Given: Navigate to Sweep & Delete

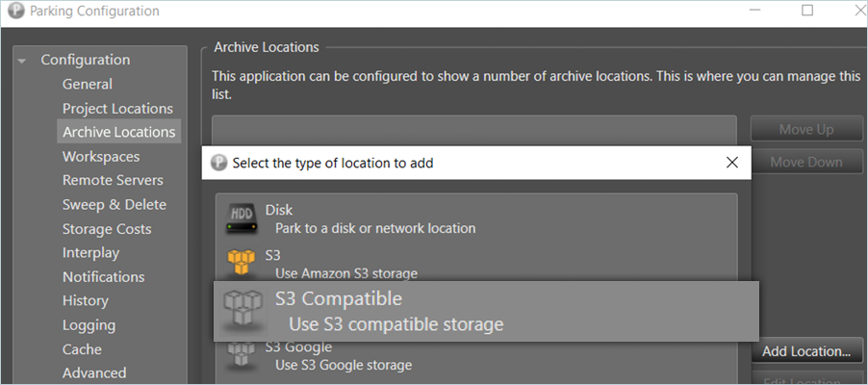Looking at the screenshot, I should point(115,204).
